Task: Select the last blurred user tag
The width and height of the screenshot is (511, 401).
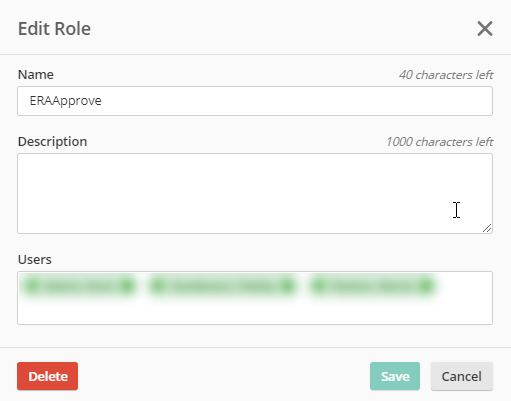Action: click(x=372, y=286)
